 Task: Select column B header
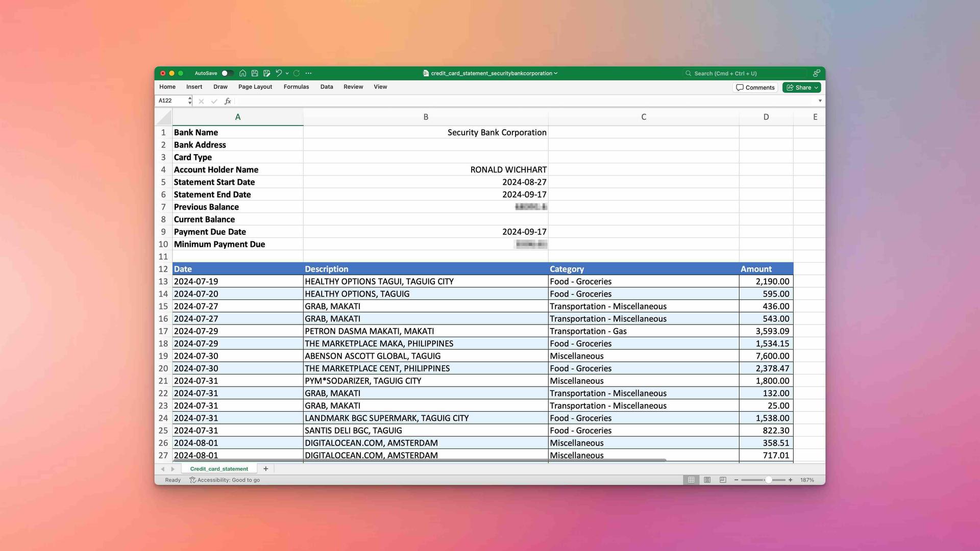pos(426,117)
